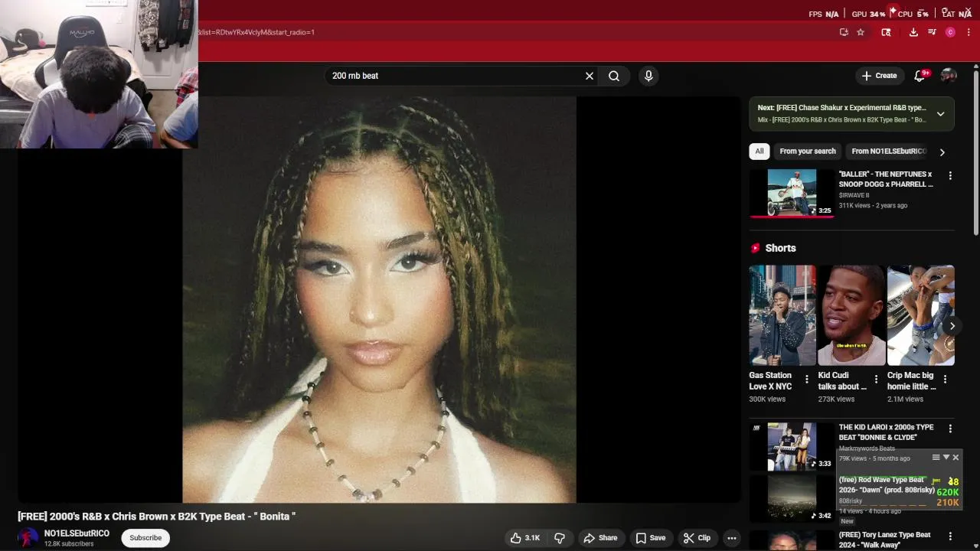Open YouTube notifications bell
Image resolution: width=980 pixels, height=551 pixels.
[x=920, y=76]
